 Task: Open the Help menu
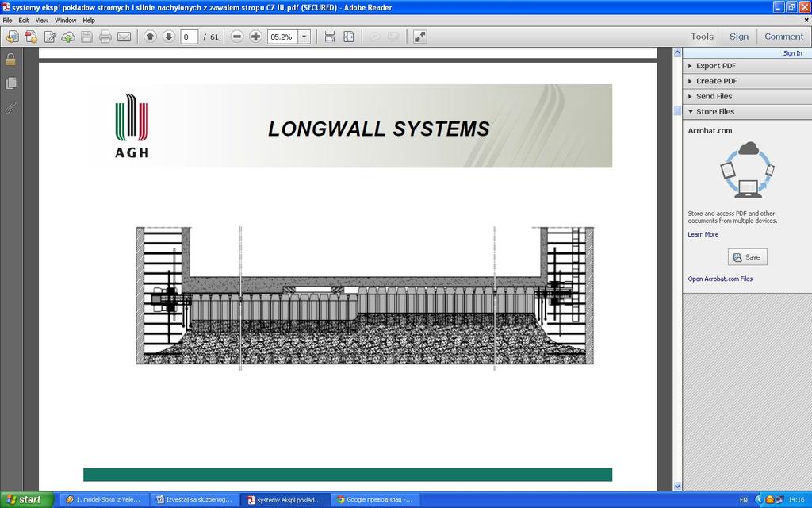click(89, 20)
